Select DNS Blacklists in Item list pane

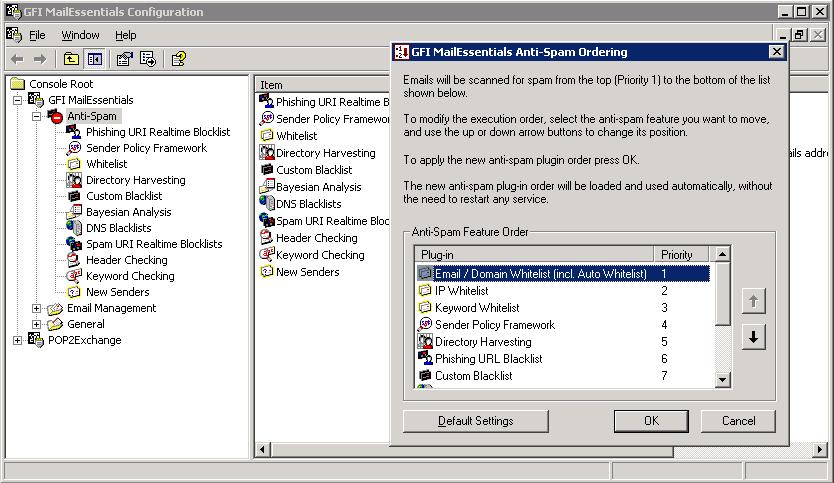click(300, 204)
